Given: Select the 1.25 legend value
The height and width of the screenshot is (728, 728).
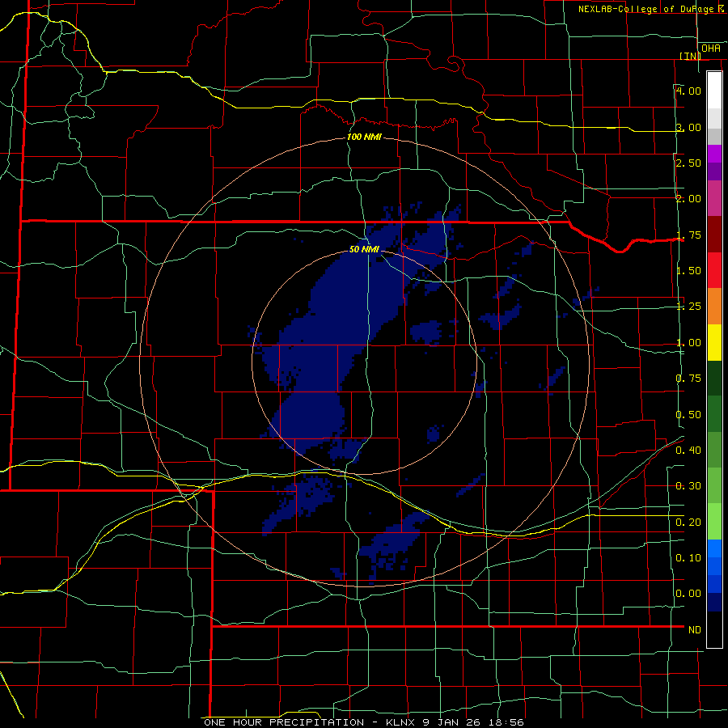Looking at the screenshot, I should [x=688, y=307].
